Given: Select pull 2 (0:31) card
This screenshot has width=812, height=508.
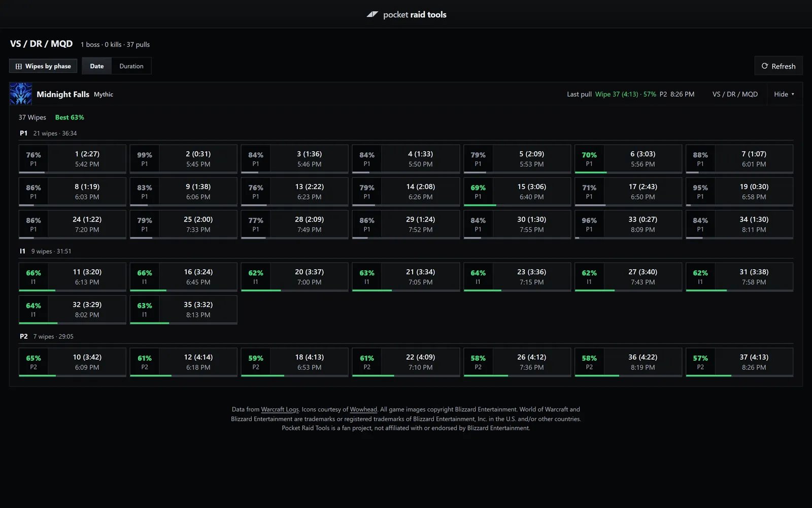Looking at the screenshot, I should pyautogui.click(x=184, y=159).
